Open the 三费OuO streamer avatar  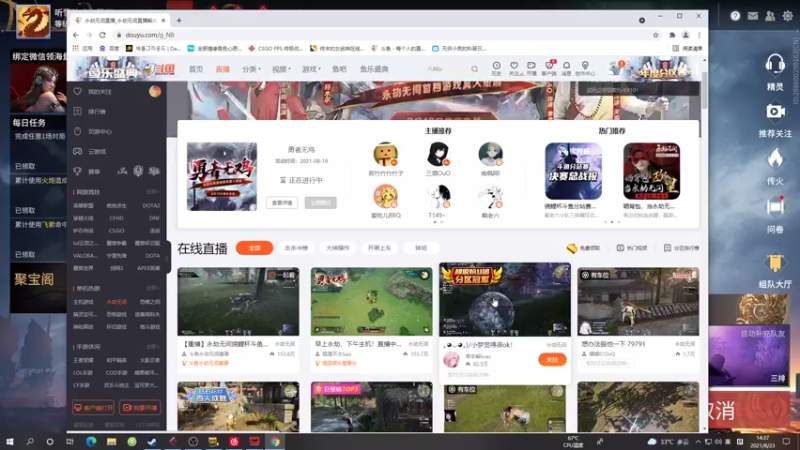pos(438,154)
